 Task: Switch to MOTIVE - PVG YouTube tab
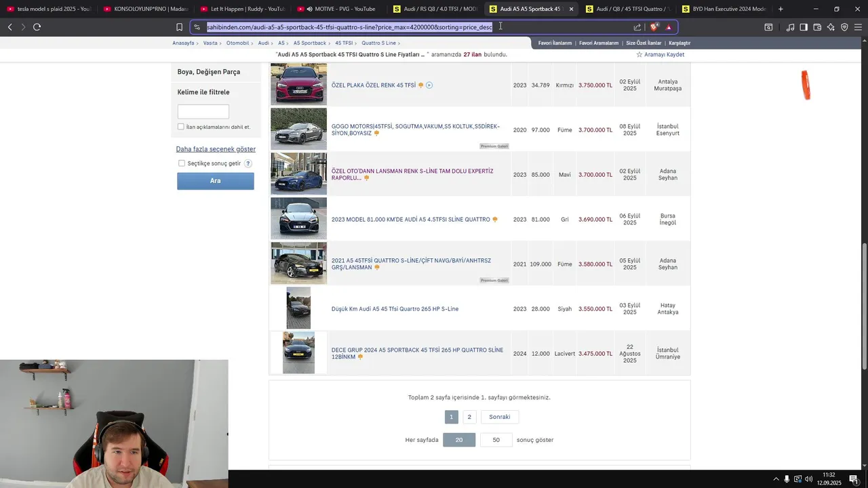point(339,9)
